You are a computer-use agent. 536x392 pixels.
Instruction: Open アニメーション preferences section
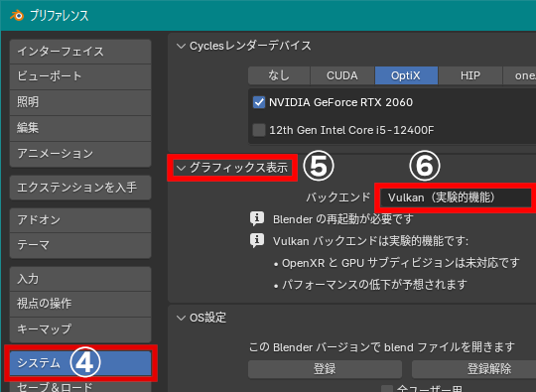pos(80,154)
